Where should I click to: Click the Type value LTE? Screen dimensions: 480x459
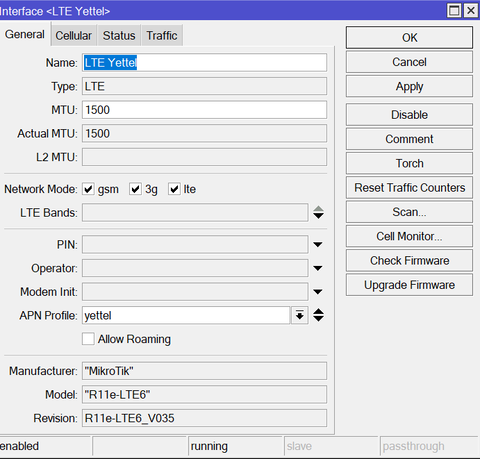(x=204, y=87)
